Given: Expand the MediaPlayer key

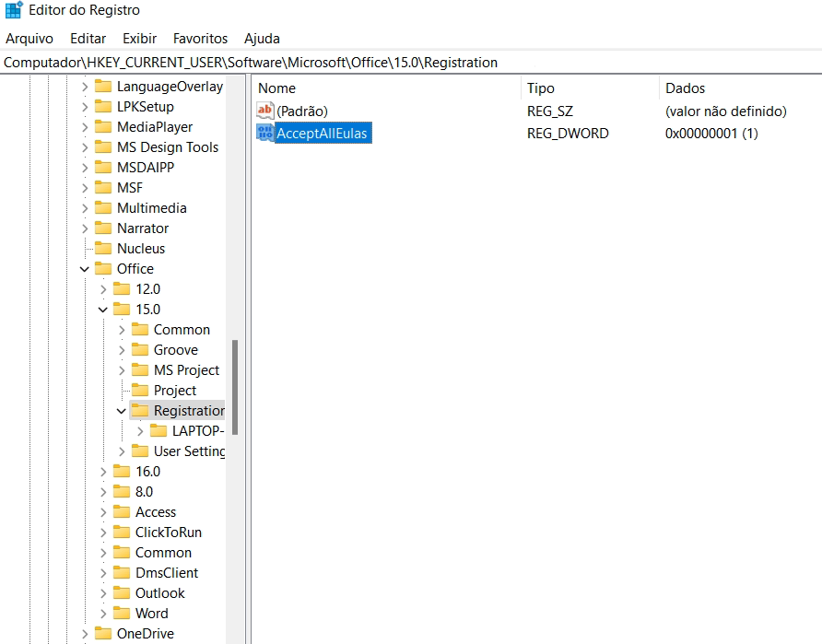Looking at the screenshot, I should [85, 127].
